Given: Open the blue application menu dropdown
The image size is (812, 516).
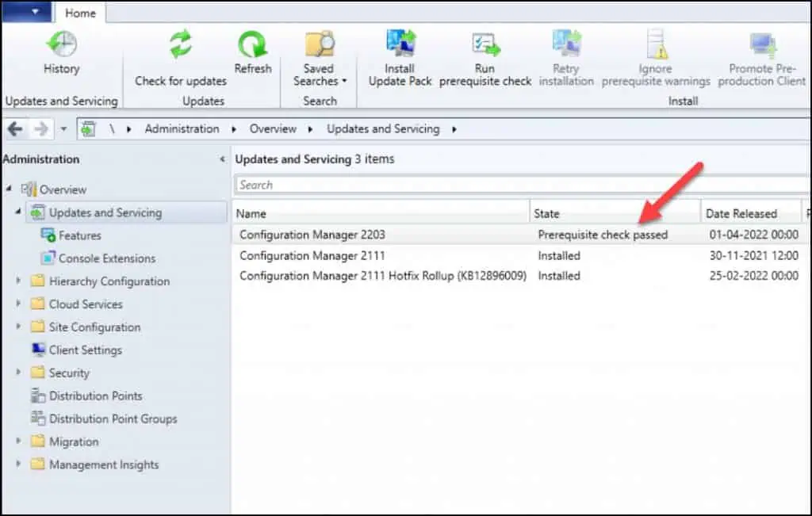Looking at the screenshot, I should 27,11.
